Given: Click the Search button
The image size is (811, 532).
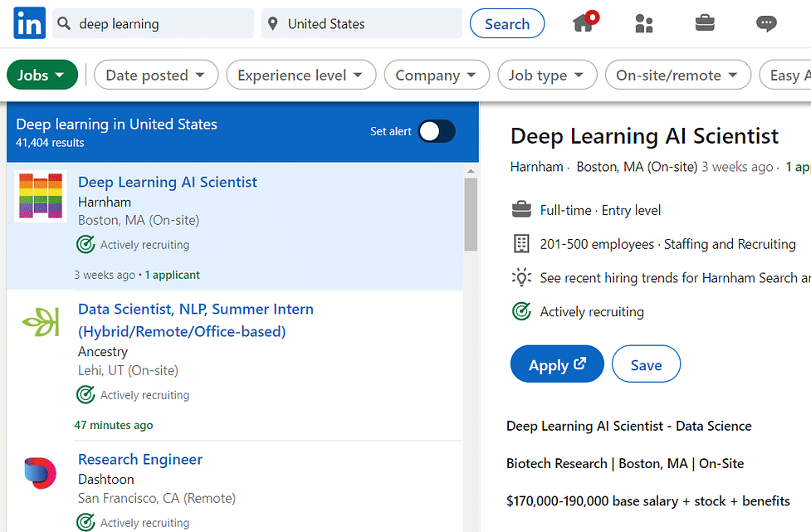Looking at the screenshot, I should pos(507,23).
